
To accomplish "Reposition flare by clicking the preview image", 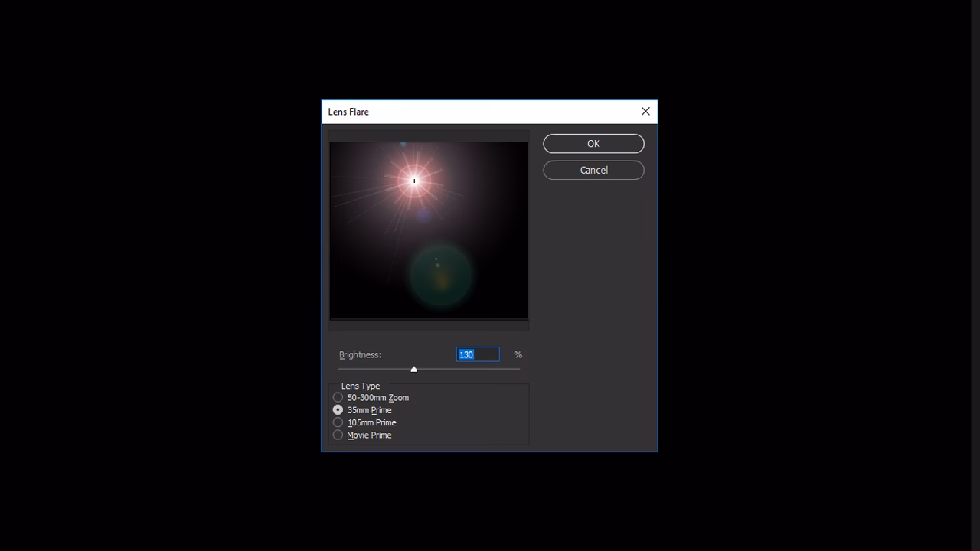I will coord(429,230).
